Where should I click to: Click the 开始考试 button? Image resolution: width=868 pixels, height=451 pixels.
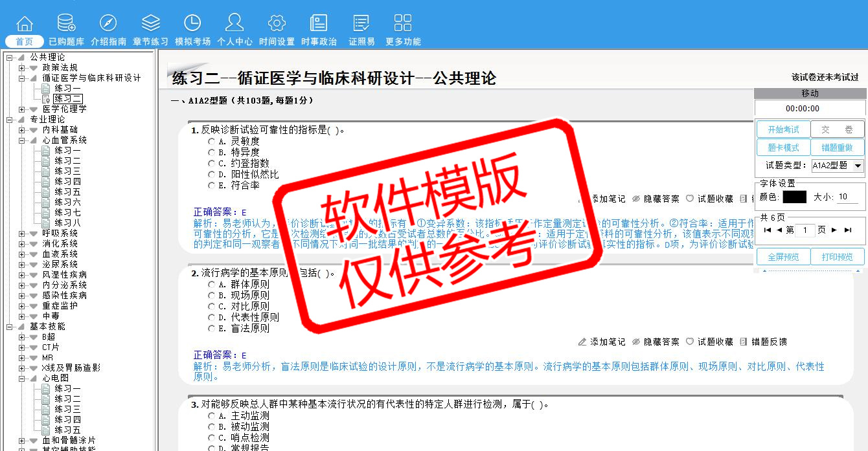[x=783, y=129]
